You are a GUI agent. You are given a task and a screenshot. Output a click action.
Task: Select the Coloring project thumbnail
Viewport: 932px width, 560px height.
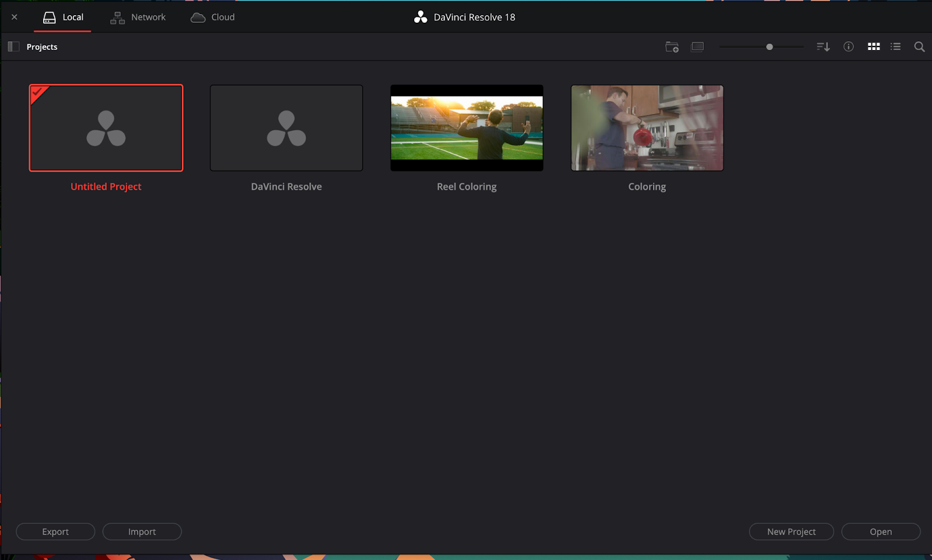(x=647, y=128)
